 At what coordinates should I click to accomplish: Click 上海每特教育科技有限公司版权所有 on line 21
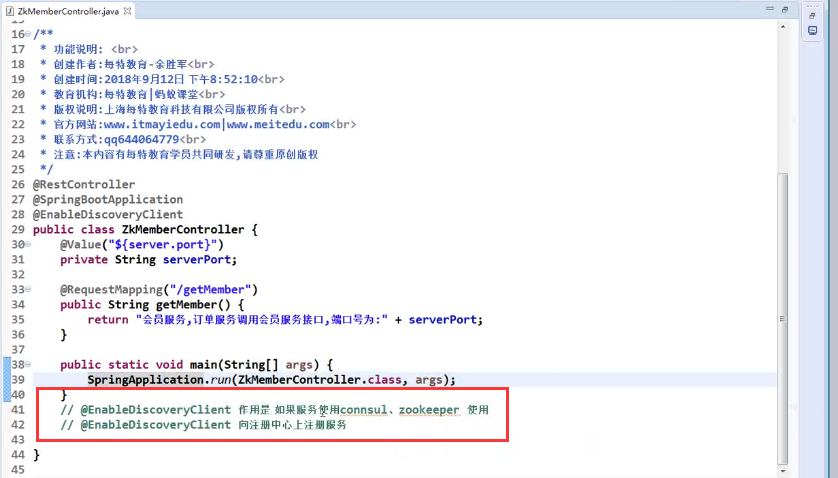coord(191,109)
